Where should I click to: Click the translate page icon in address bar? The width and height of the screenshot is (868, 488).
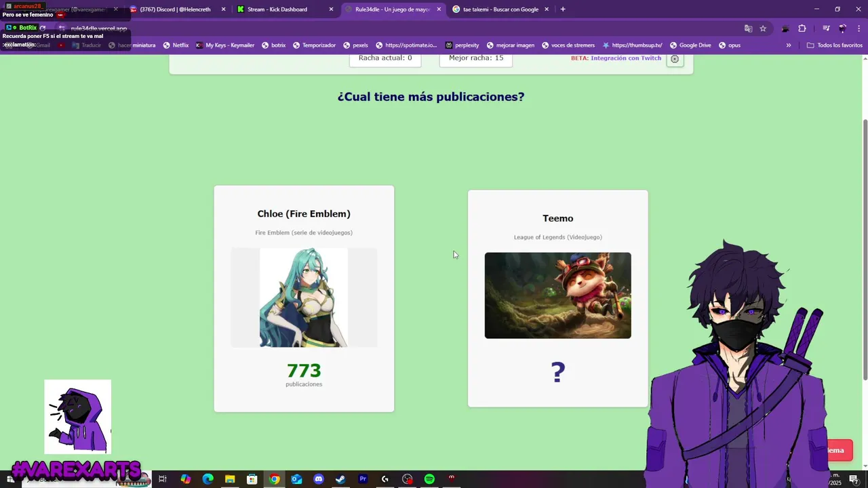749,28
